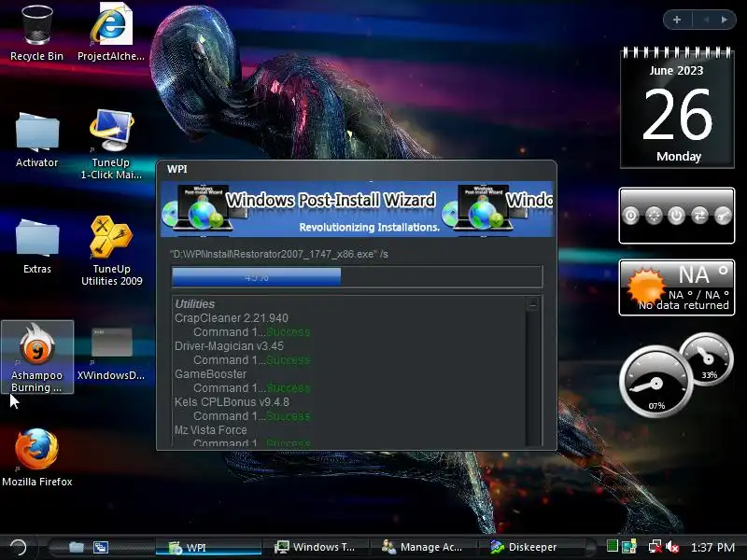Click the sidebar previous gadgets arrow
Screen dimensions: 747x560
click(x=706, y=20)
